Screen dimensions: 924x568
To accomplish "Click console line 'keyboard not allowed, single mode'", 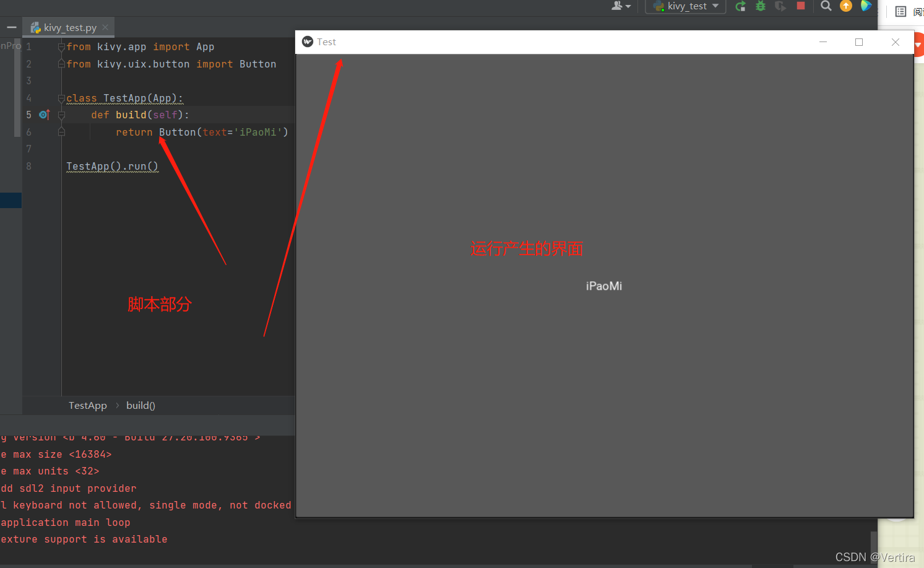I will tap(145, 505).
